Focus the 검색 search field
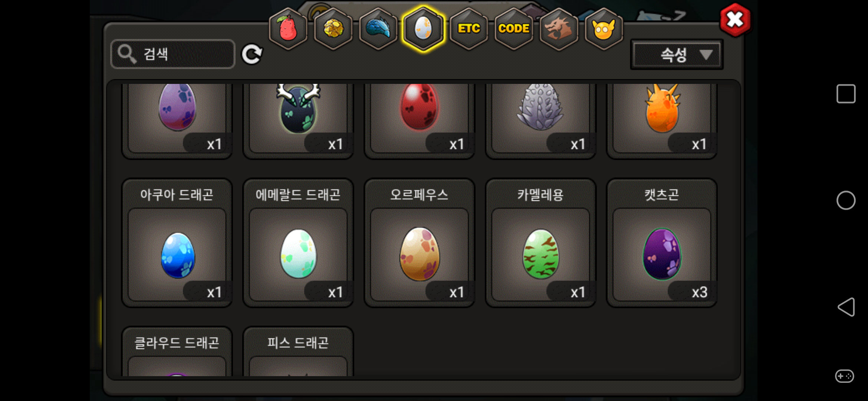 point(173,54)
